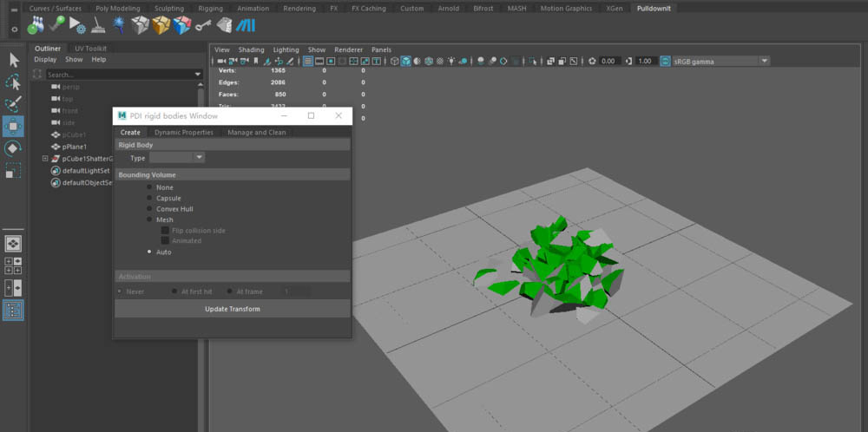Expand the pCube1Shatter group in Outliner
Image resolution: width=868 pixels, height=432 pixels.
pos(45,159)
